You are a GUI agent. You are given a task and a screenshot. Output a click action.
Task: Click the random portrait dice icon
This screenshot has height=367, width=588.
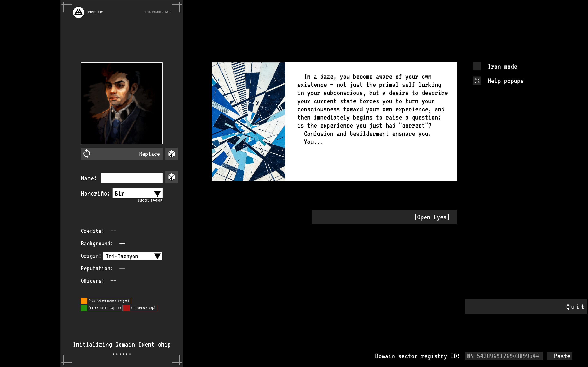pos(172,154)
